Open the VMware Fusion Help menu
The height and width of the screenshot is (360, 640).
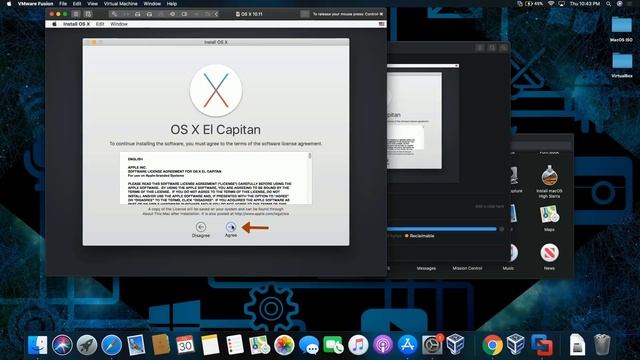pyautogui.click(x=172, y=4)
